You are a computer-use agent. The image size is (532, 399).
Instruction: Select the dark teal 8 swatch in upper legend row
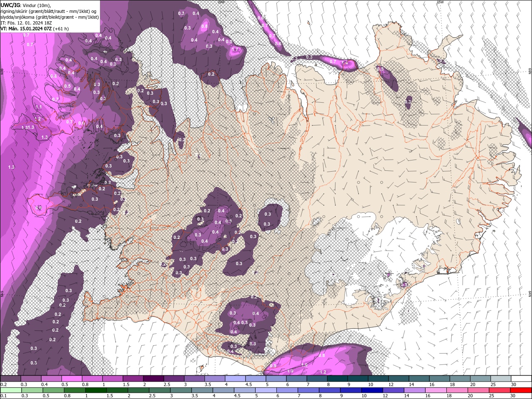pyautogui.click(x=337, y=379)
